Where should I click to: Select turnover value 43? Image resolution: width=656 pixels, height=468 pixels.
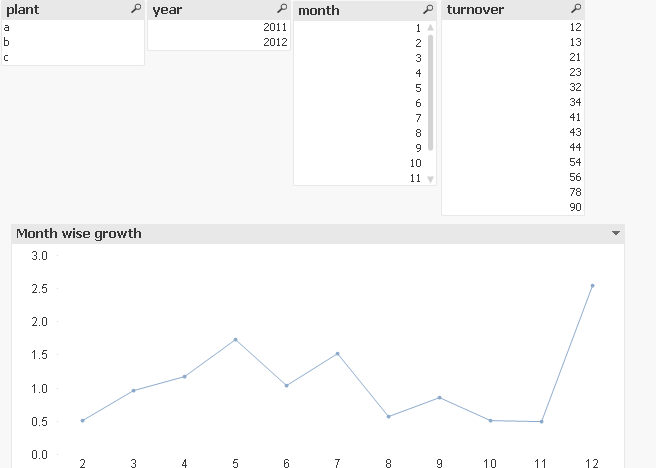click(x=513, y=133)
